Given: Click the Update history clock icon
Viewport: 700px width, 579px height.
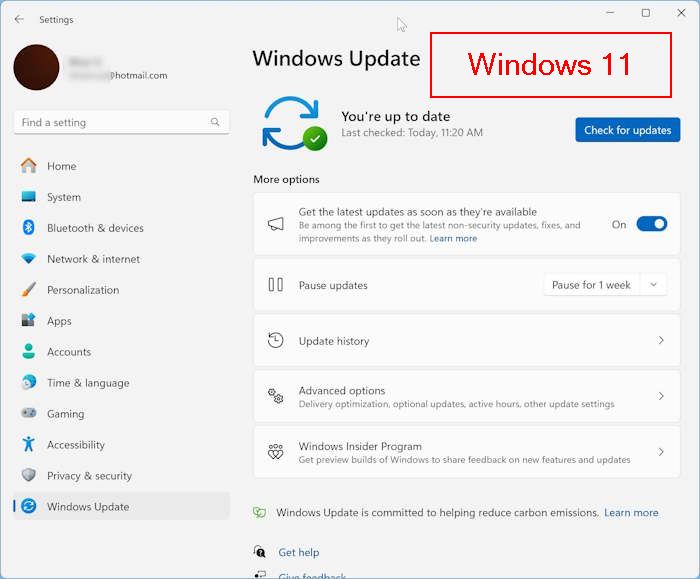Looking at the screenshot, I should (275, 340).
